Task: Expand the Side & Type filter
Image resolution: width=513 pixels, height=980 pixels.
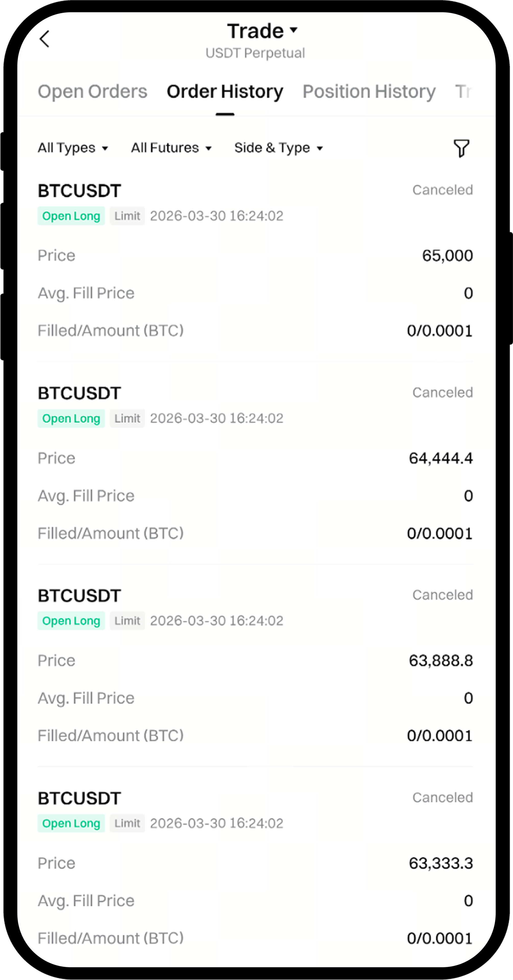Action: point(278,148)
